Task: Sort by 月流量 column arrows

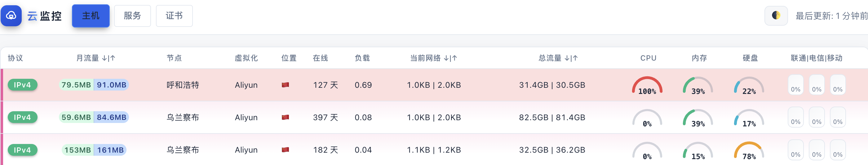Action: (x=108, y=58)
